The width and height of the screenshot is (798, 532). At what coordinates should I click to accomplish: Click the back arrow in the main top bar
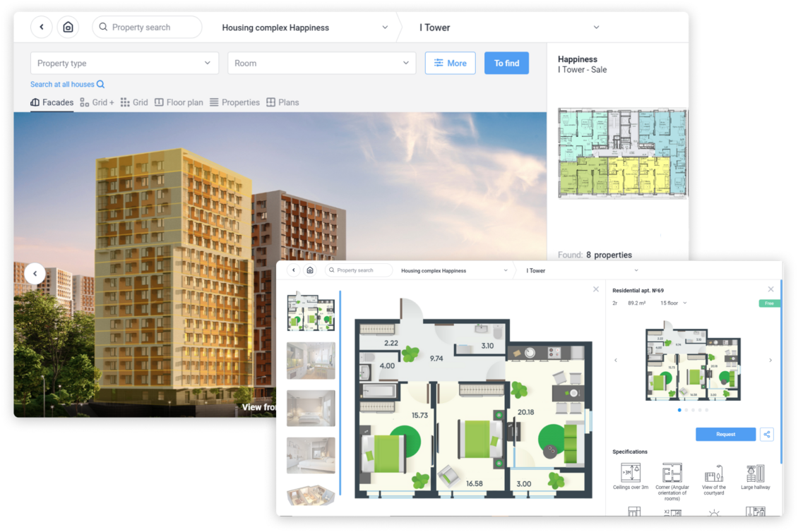pyautogui.click(x=42, y=28)
